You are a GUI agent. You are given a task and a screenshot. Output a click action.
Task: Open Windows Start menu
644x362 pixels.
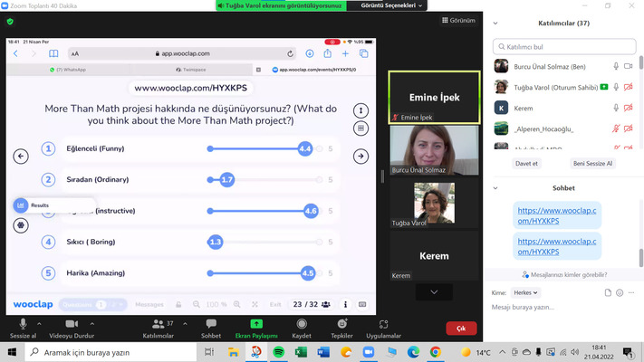pyautogui.click(x=12, y=352)
